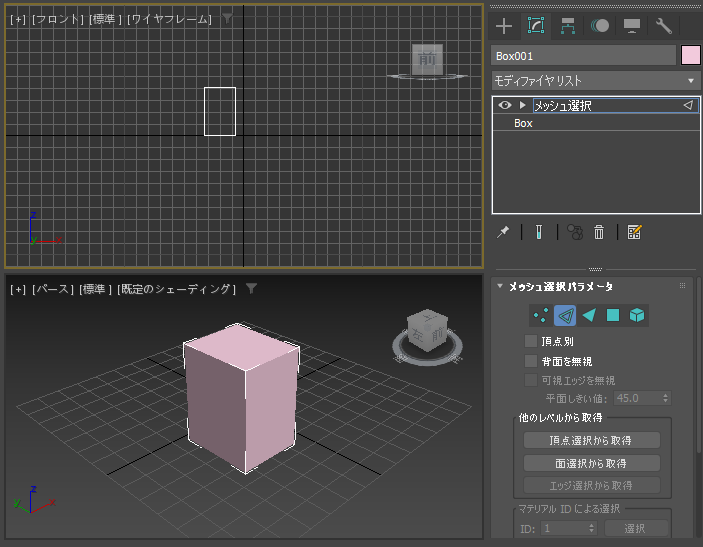Select Polygon sub-object level icon

tap(613, 315)
